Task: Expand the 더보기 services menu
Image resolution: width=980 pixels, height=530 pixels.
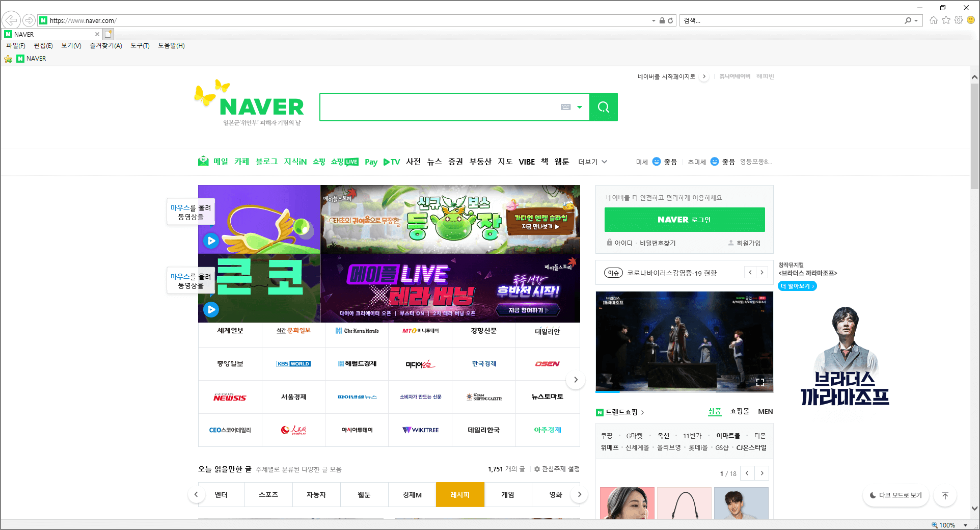Action: click(593, 162)
